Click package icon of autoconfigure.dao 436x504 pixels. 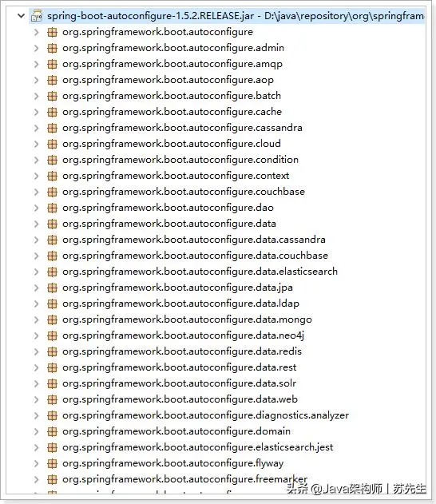[x=52, y=208]
